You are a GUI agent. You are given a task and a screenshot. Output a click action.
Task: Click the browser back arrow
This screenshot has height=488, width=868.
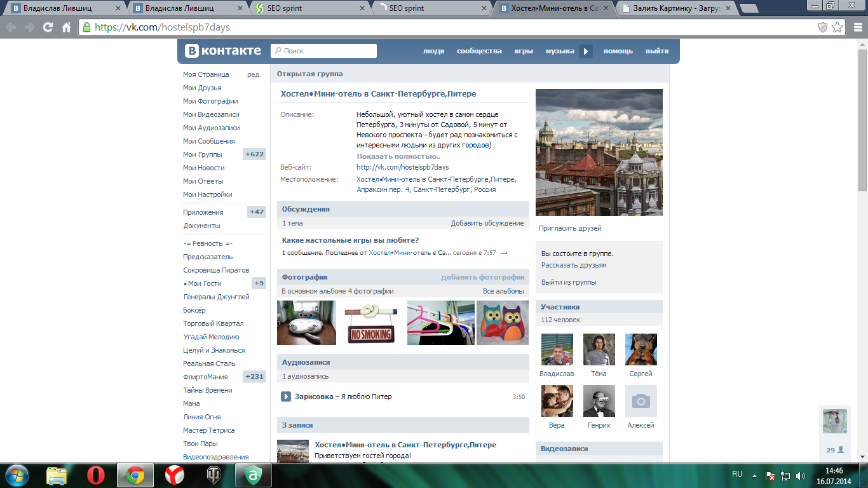point(11,27)
